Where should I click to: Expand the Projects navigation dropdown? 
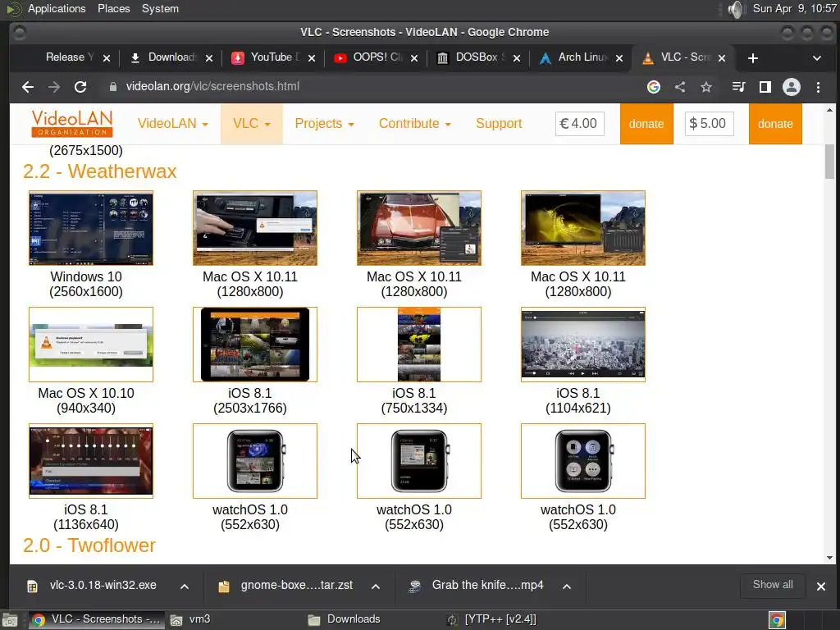[324, 124]
